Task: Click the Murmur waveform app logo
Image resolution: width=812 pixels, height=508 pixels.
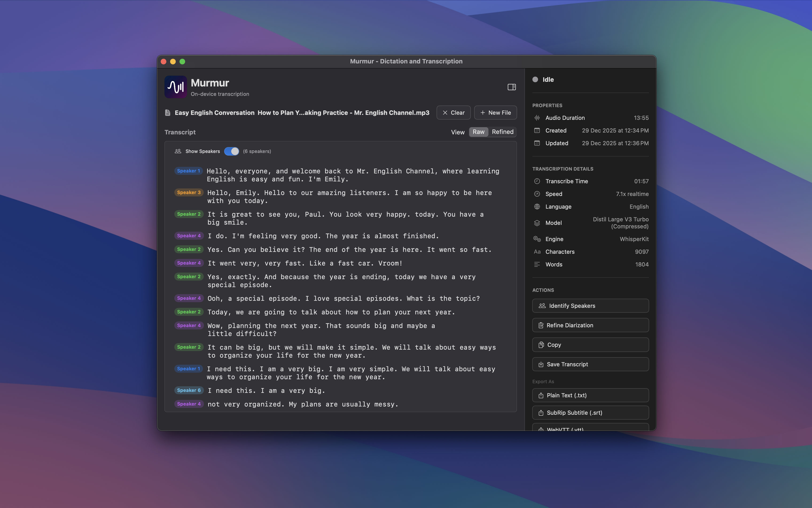Action: click(175, 87)
